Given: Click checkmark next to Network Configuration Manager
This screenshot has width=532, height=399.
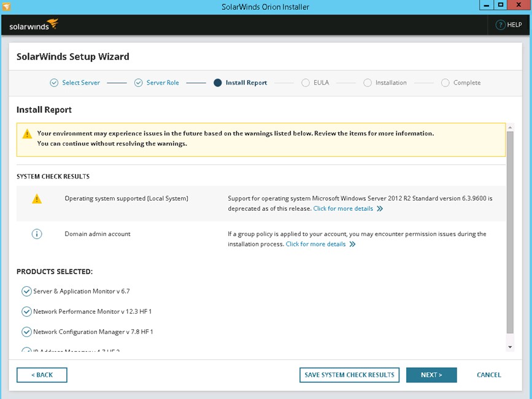Looking at the screenshot, I should [26, 332].
